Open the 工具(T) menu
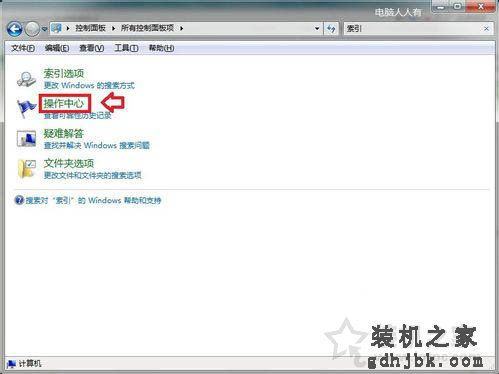The height and width of the screenshot is (374, 499). pos(126,48)
